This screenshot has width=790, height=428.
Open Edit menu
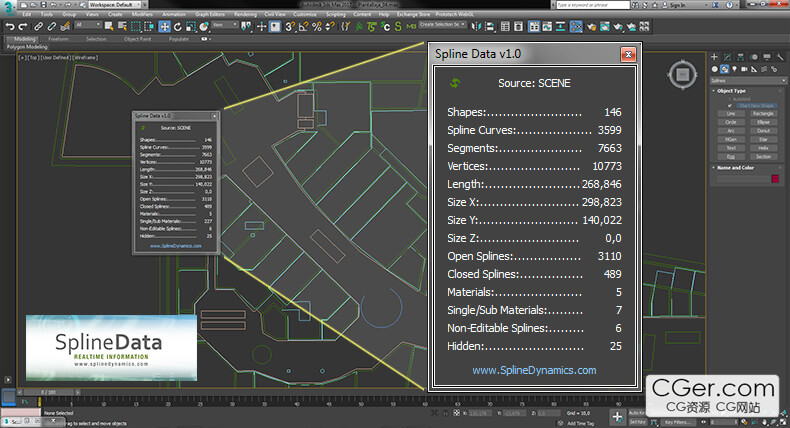tap(27, 15)
